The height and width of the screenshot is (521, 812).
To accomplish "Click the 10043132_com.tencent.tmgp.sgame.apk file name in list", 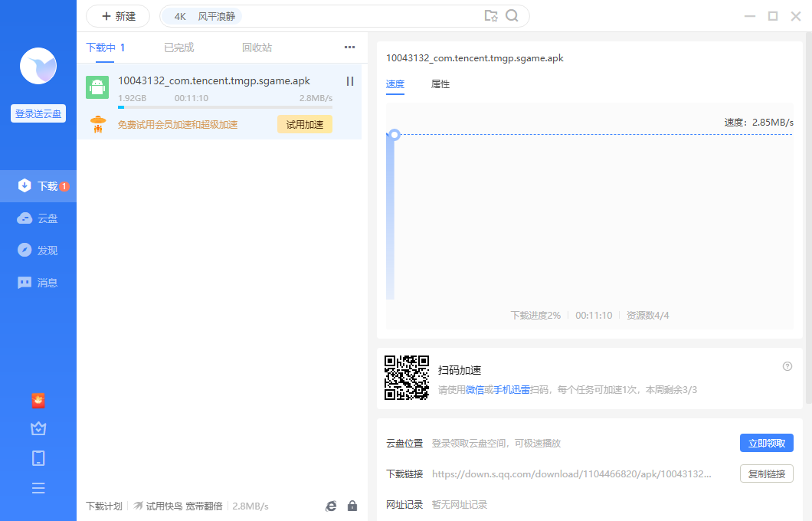I will point(214,80).
